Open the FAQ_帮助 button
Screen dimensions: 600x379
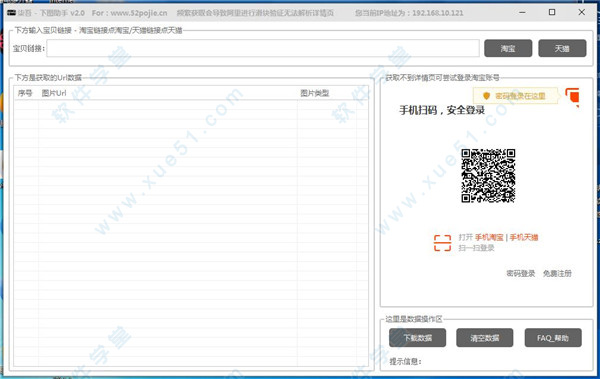[553, 338]
